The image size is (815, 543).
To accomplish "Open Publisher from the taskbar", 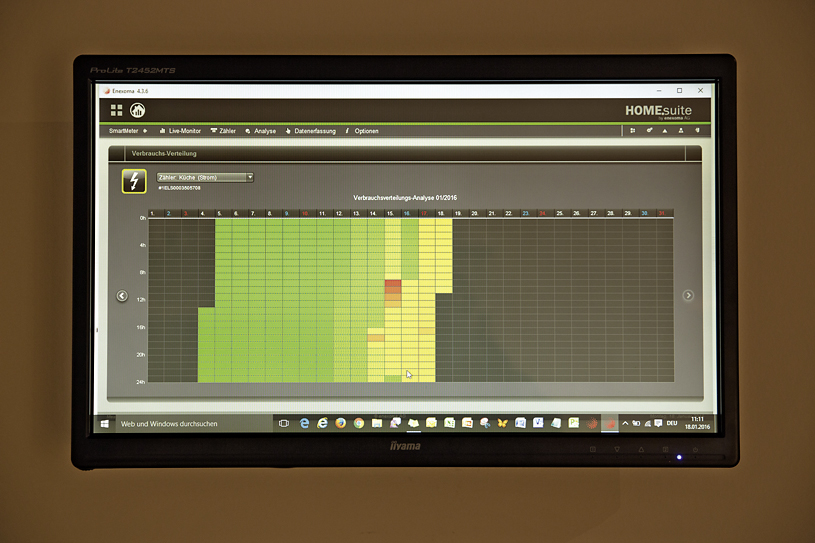I will pos(574,423).
